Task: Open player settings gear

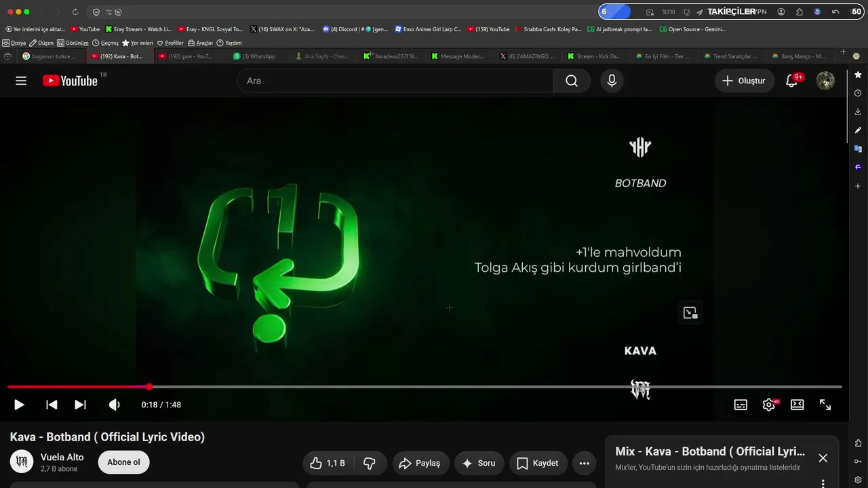Action: (x=769, y=405)
